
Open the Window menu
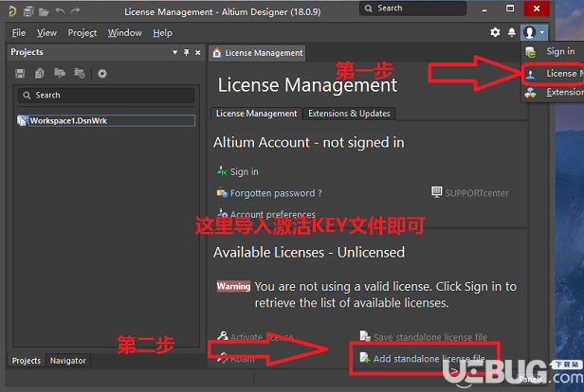tap(125, 33)
